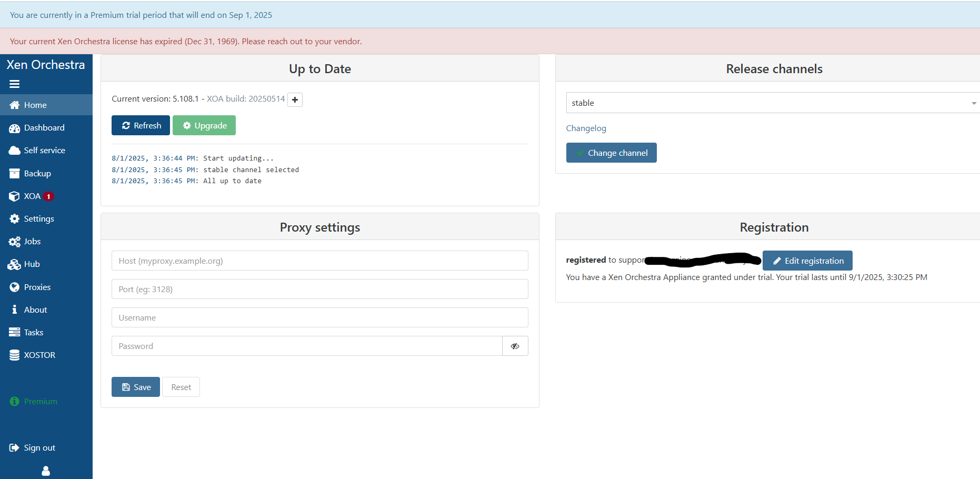Click the Home house icon
The image size is (980, 479).
14,105
